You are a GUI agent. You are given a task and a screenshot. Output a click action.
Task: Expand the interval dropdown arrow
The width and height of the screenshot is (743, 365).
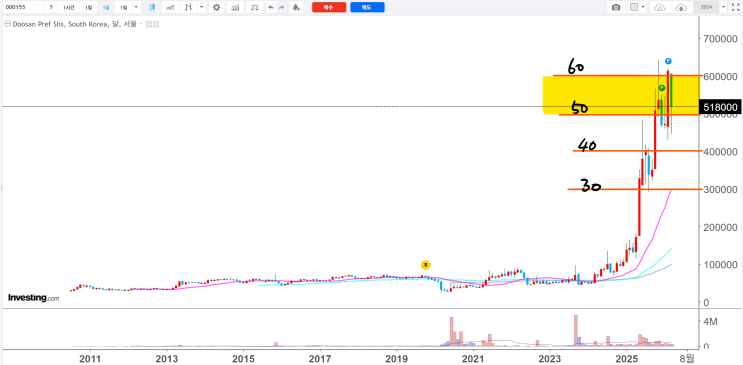pos(136,7)
